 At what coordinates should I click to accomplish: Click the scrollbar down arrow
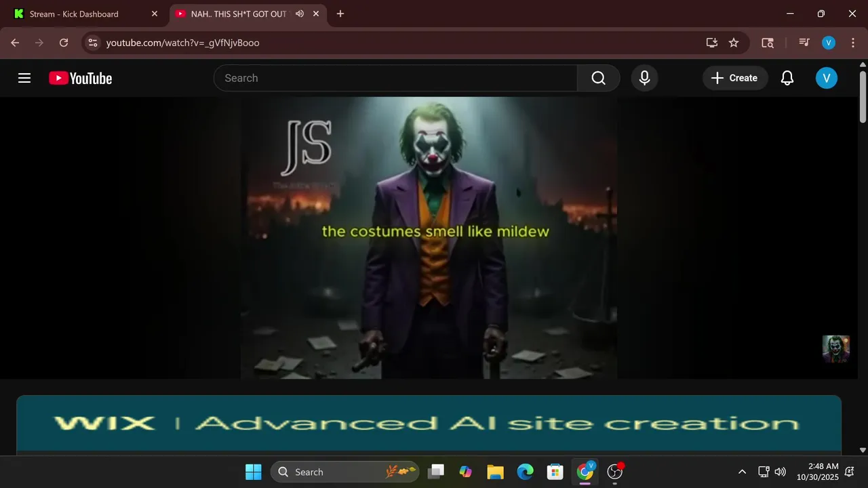coord(863,449)
